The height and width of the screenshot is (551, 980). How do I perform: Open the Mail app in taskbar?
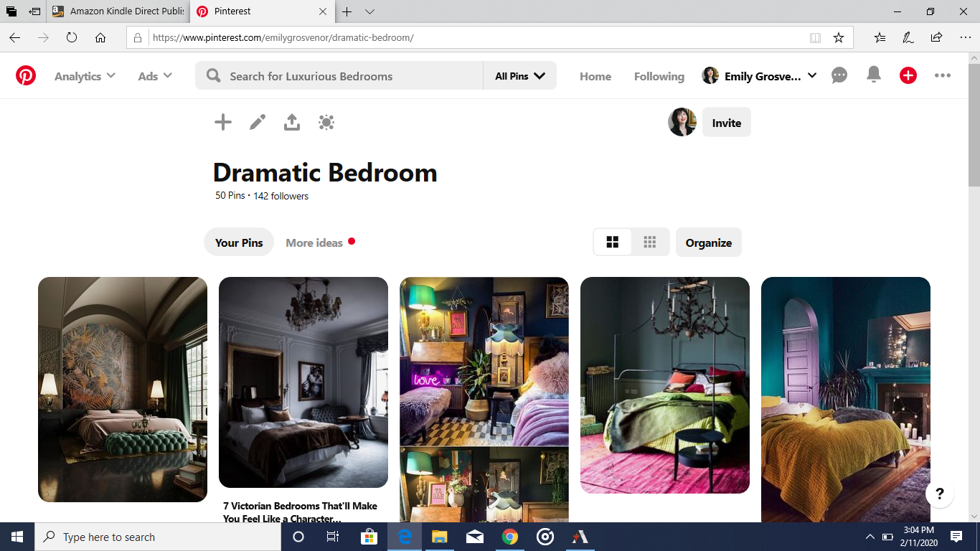click(x=475, y=537)
